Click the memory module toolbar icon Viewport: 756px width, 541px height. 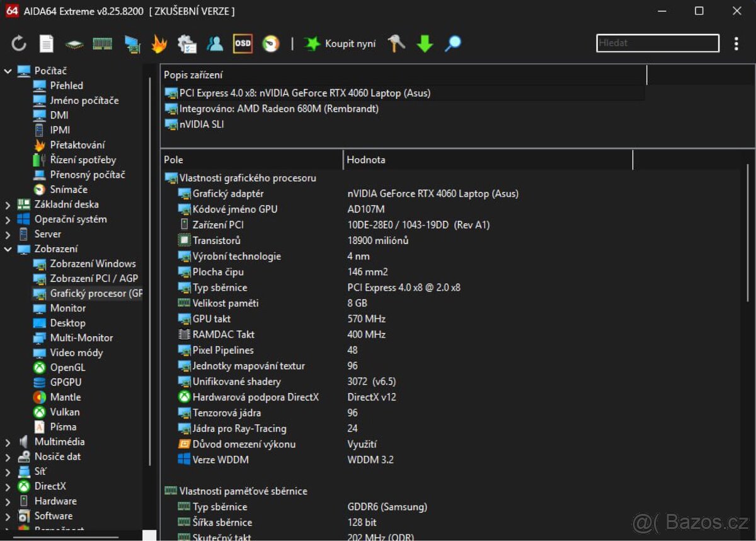102,44
